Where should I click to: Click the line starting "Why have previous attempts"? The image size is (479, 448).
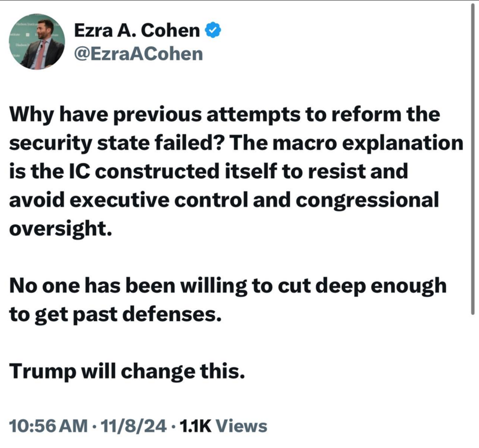pyautogui.click(x=224, y=115)
